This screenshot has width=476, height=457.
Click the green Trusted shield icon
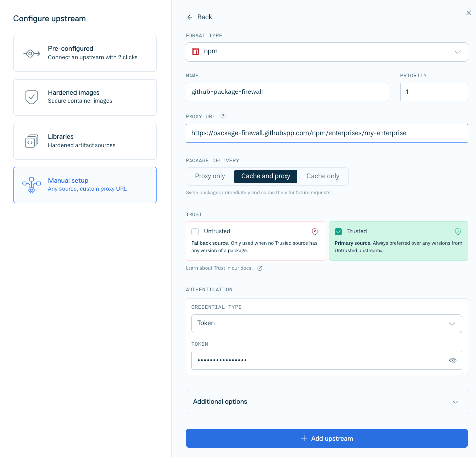coord(458,232)
